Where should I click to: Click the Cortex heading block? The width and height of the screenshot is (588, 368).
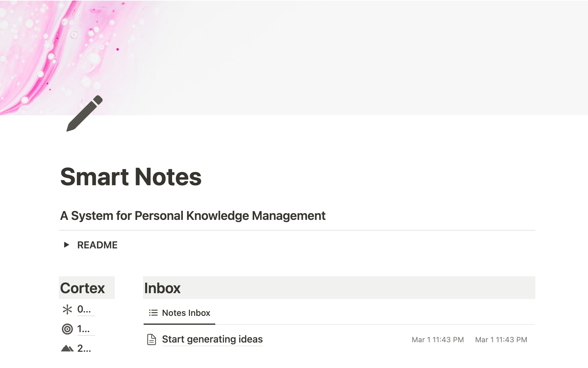click(x=83, y=288)
